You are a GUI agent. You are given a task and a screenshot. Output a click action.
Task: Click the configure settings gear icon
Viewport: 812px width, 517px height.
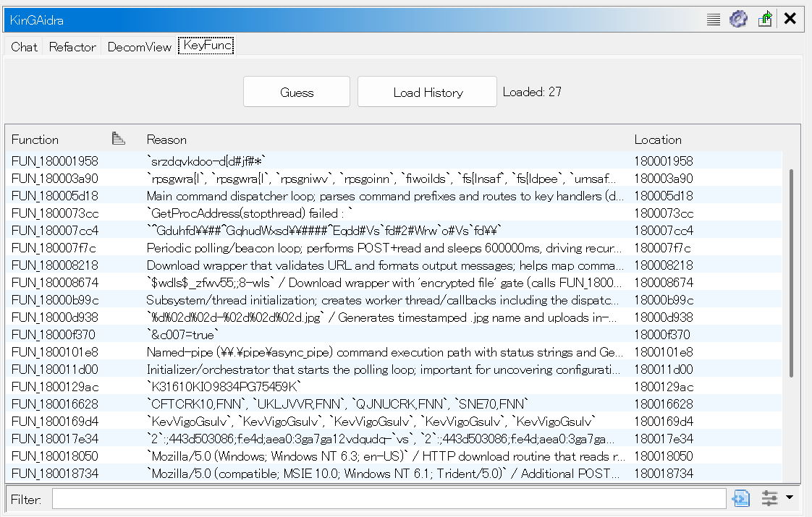(x=738, y=20)
